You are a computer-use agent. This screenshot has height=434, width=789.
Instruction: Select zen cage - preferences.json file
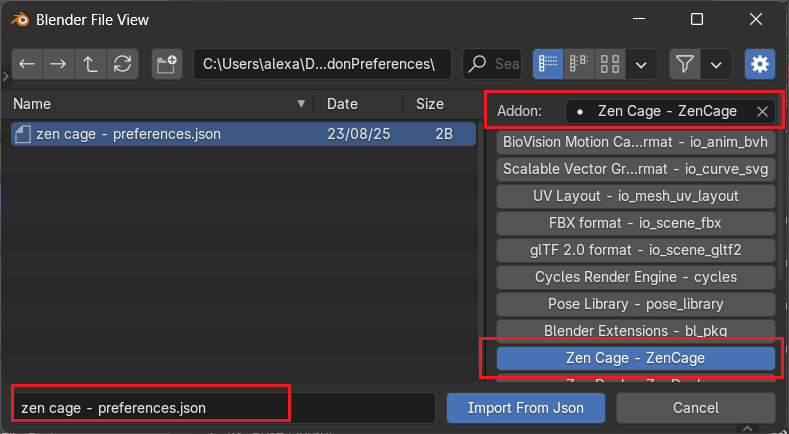tap(128, 134)
